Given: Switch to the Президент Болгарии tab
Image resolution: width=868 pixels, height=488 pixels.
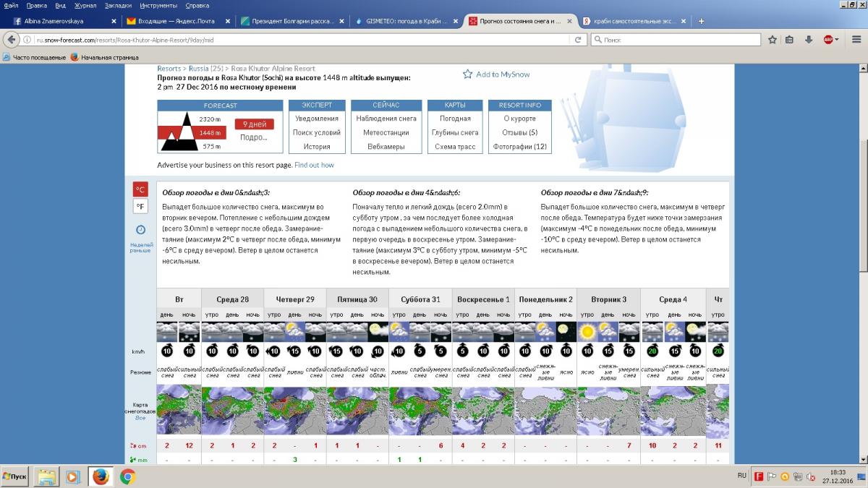Looking at the screenshot, I should click(x=292, y=21).
